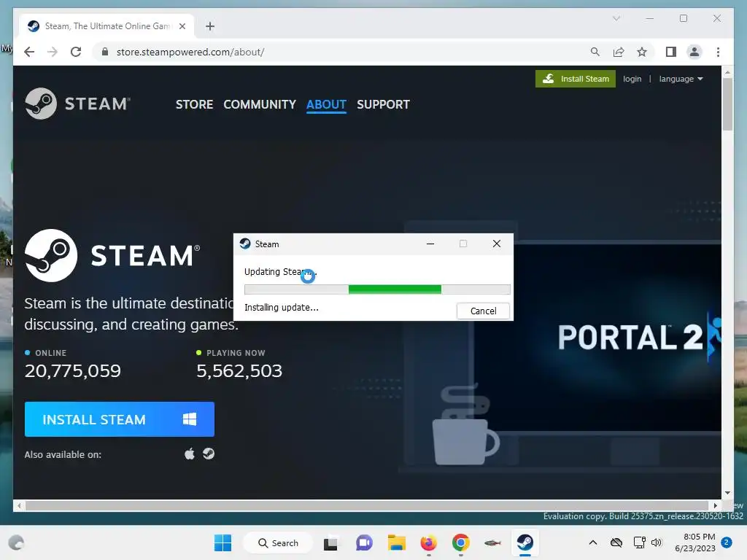The width and height of the screenshot is (747, 560).
Task: Toggle the browser side panel
Action: 671,52
